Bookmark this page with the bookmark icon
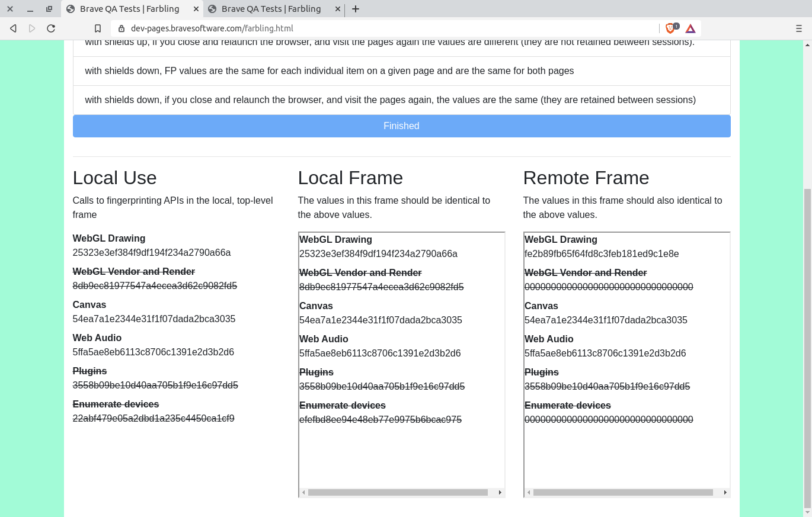Screen dimensions: 812x517 [x=98, y=28]
